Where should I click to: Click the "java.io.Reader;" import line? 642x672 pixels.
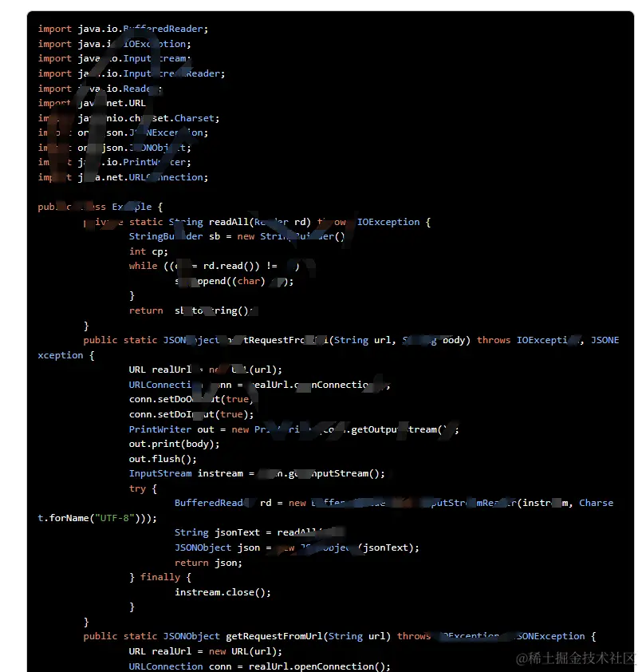(x=100, y=89)
